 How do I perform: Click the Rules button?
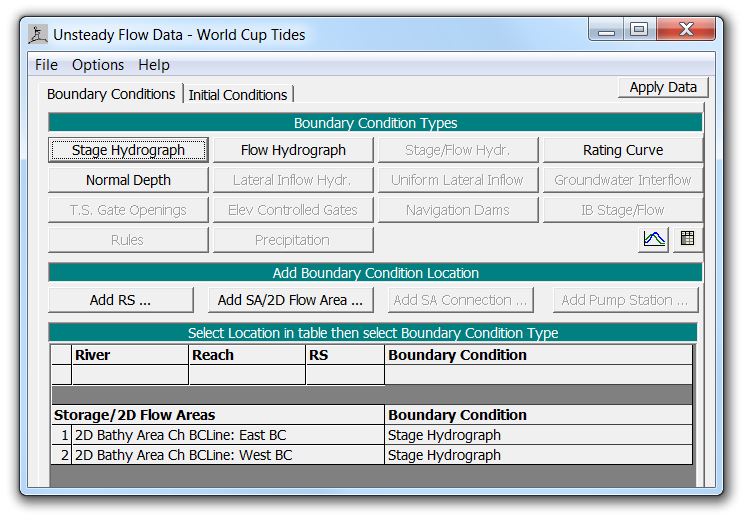pos(128,241)
